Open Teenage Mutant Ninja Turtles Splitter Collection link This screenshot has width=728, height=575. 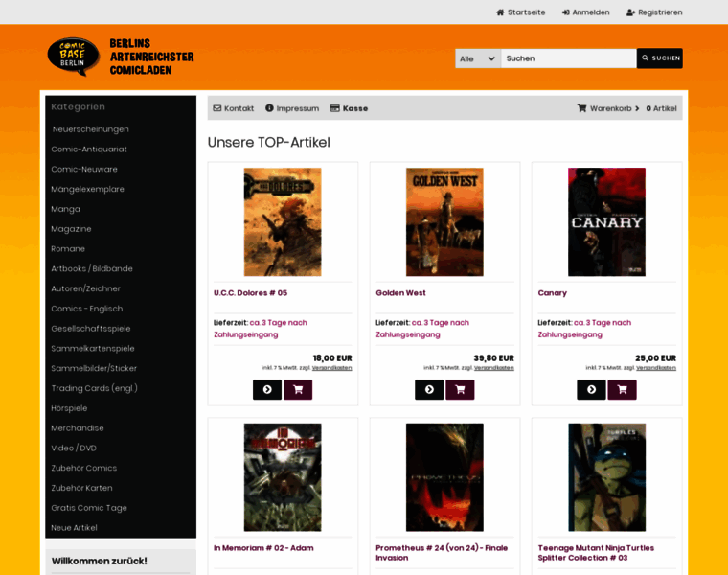tap(596, 553)
